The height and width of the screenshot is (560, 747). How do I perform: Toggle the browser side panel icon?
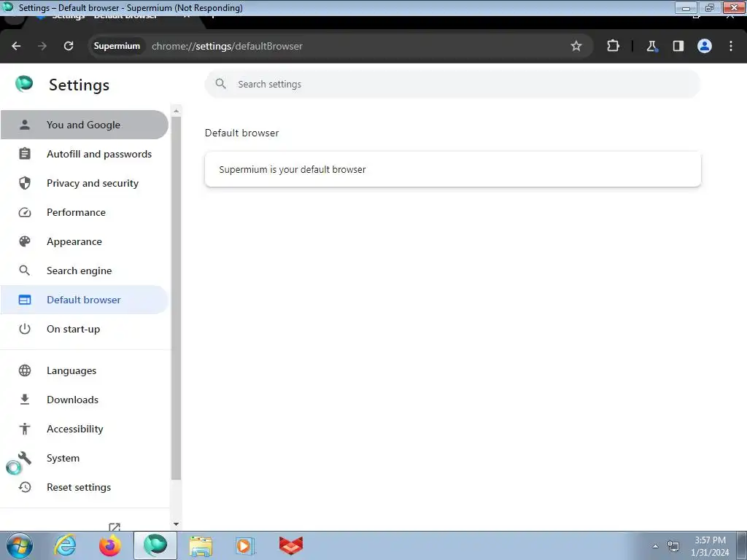678,46
